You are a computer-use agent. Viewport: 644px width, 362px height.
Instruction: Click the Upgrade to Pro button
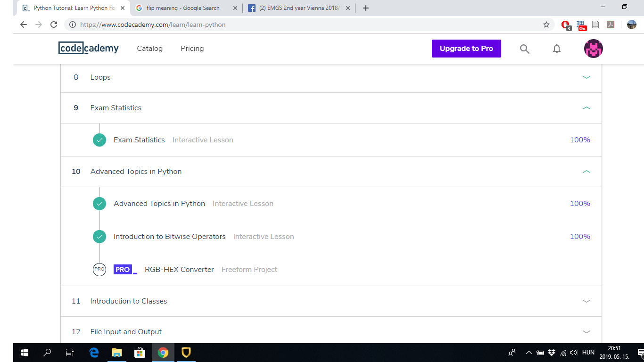(x=466, y=49)
